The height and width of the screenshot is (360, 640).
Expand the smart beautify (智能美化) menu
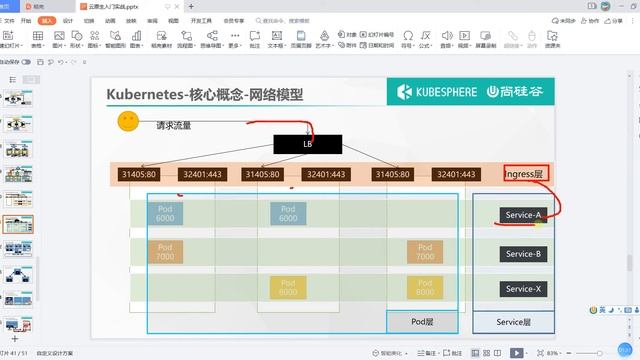tap(390, 353)
